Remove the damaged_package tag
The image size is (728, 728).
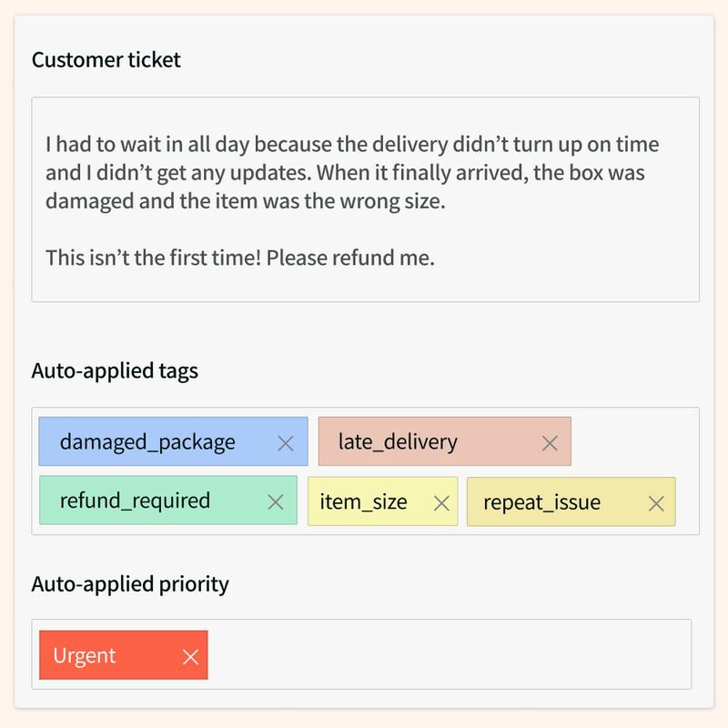(x=285, y=442)
